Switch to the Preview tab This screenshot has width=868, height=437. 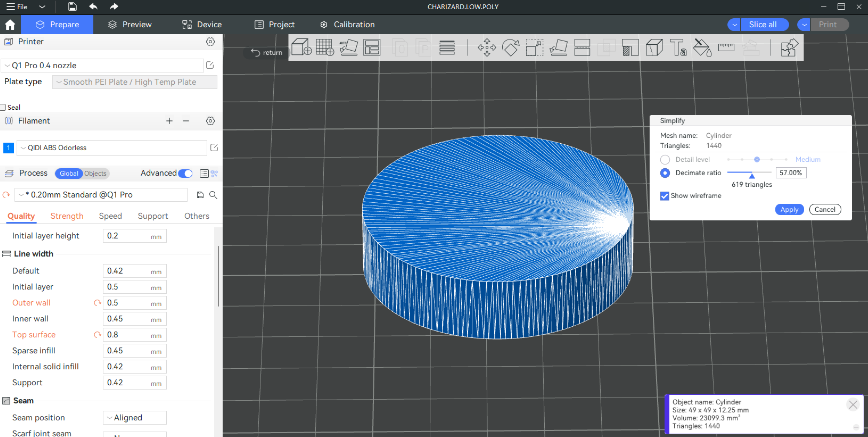129,24
